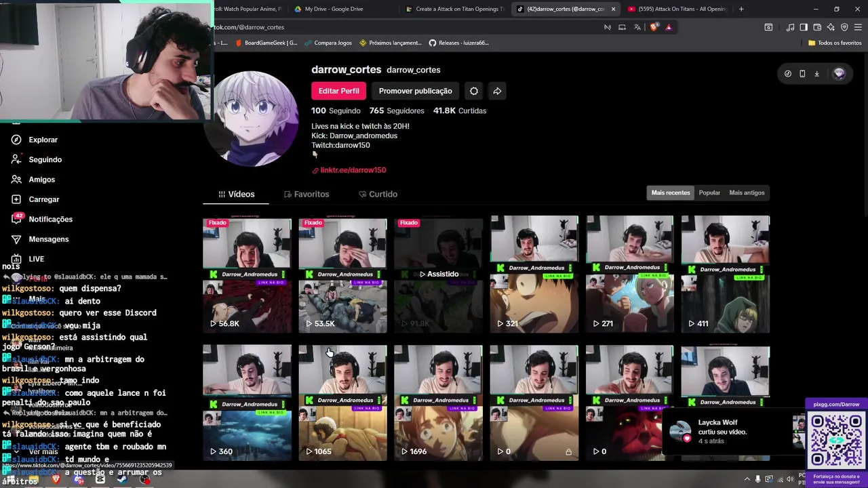The image size is (868, 488).
Task: Open the Seguindo people icon in sidebar
Action: pos(16,159)
